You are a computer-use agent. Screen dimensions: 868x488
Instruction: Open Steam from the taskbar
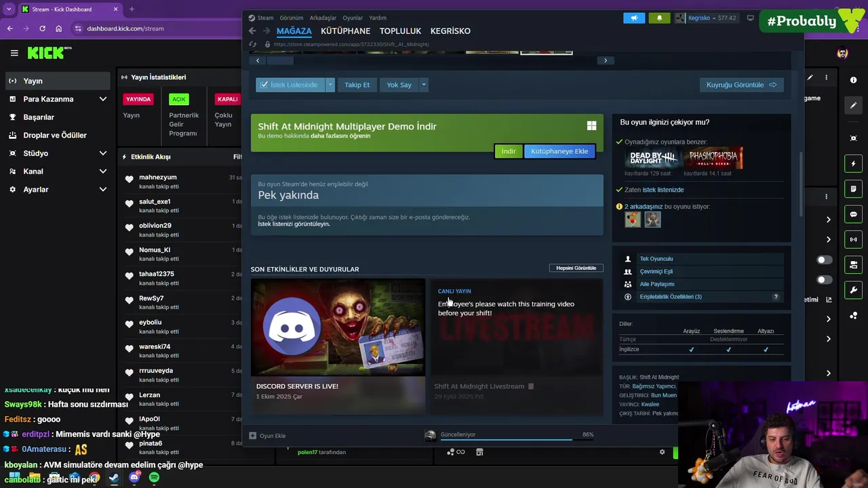click(114, 478)
